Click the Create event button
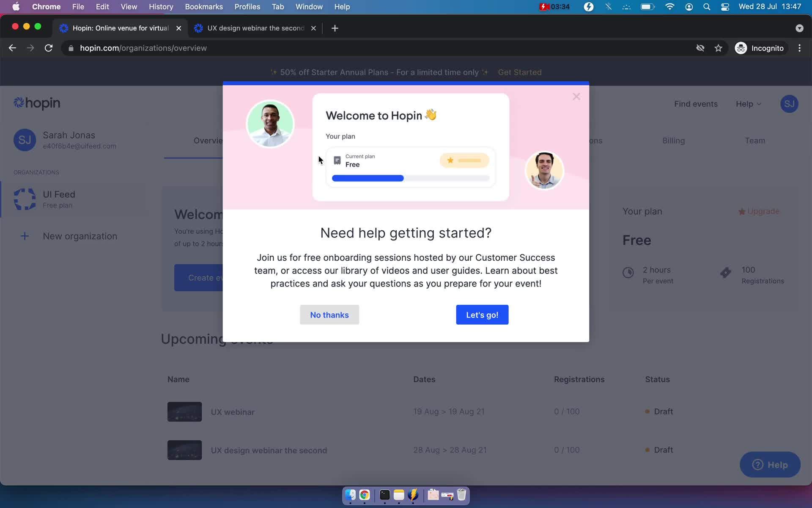The width and height of the screenshot is (812, 508). coord(199,278)
